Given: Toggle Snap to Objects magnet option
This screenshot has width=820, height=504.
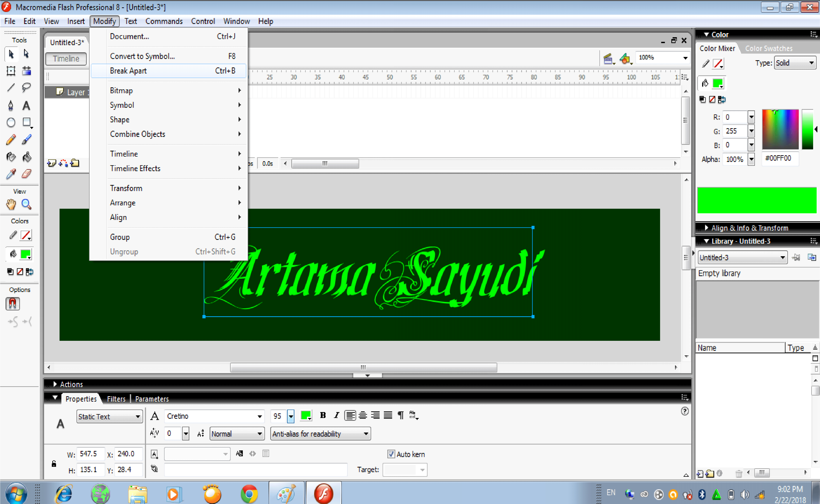Looking at the screenshot, I should 13,304.
